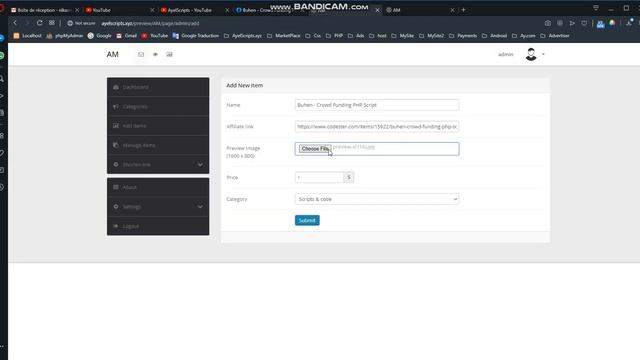Open the phpMyAdmin bookmark
Image resolution: width=640 pixels, height=360 pixels.
tap(65, 36)
